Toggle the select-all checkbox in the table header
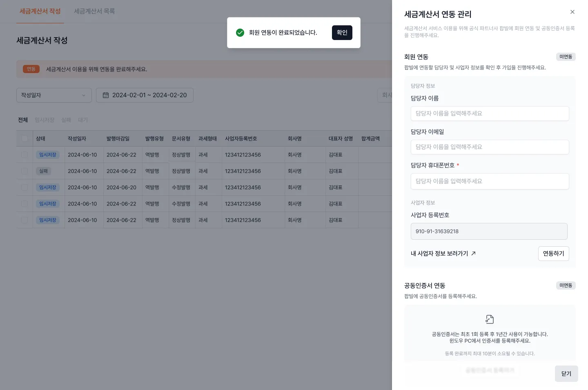Viewport: 588px width, 390px height. tap(24, 138)
